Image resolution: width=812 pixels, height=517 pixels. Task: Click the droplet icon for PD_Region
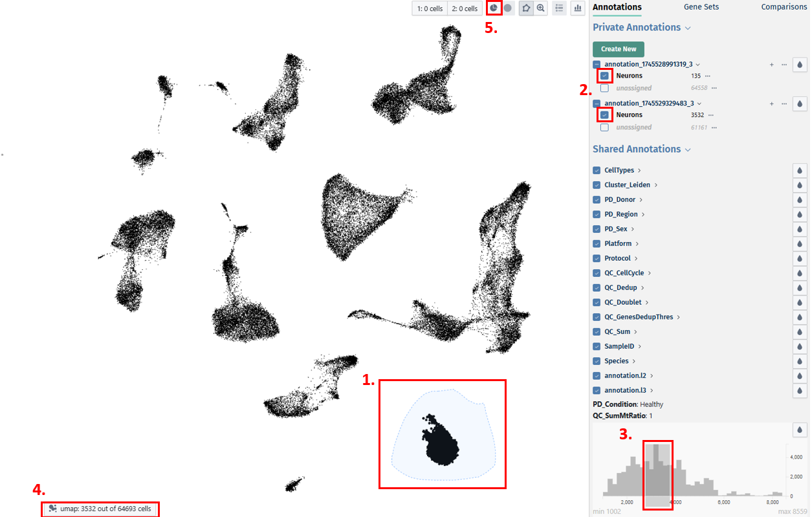pyautogui.click(x=800, y=214)
